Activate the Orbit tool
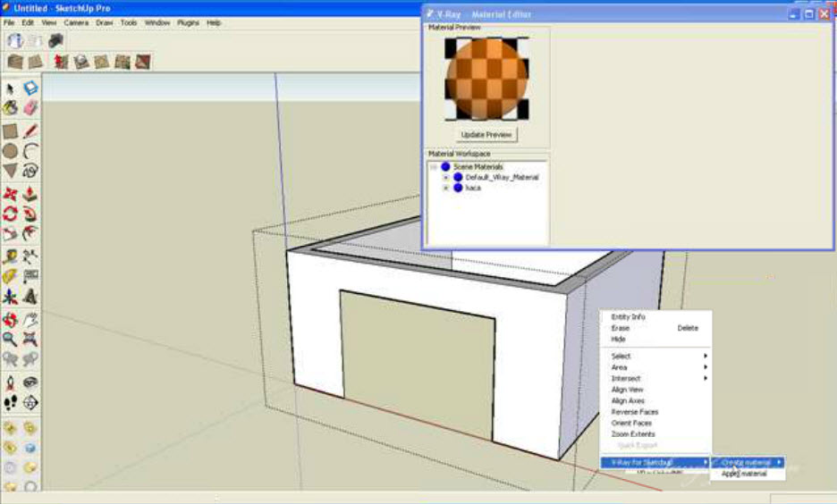This screenshot has height=504, width=837. click(10, 319)
